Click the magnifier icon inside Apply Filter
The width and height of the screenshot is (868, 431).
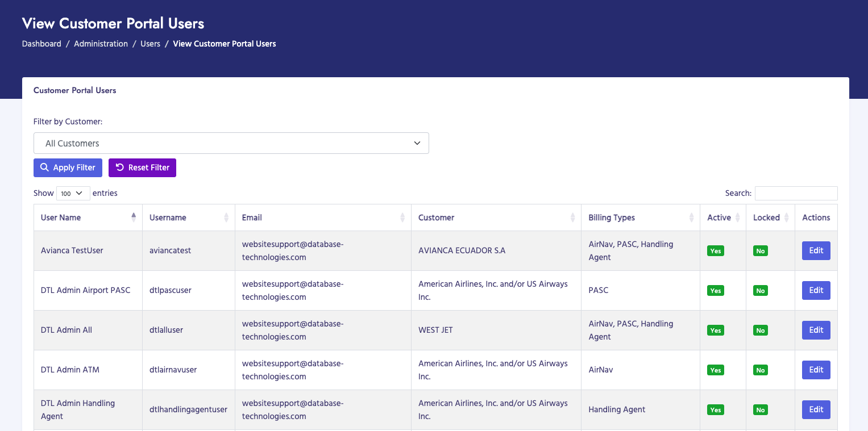click(45, 168)
